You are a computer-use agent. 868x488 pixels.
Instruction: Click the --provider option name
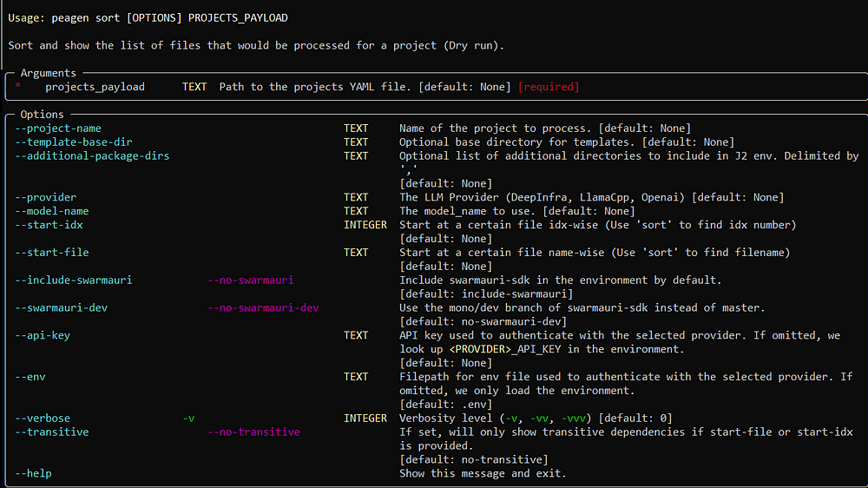point(46,197)
